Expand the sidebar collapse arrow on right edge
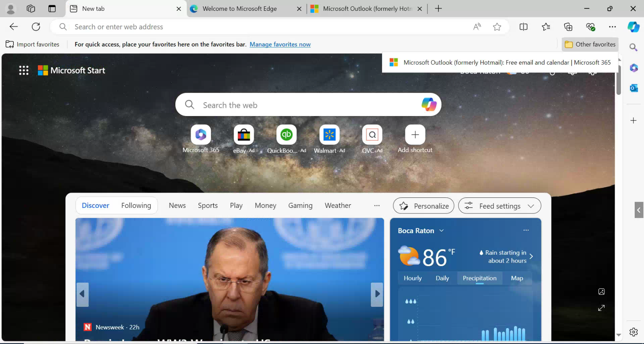The width and height of the screenshot is (644, 344). pyautogui.click(x=639, y=210)
